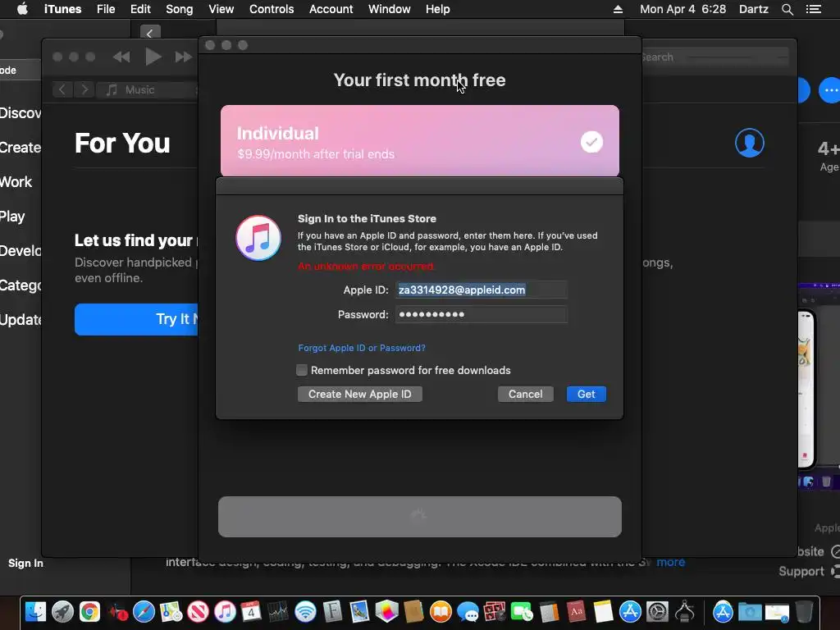Screen dimensions: 840x630
Task: Open Maps from the Dock
Action: click(171, 612)
